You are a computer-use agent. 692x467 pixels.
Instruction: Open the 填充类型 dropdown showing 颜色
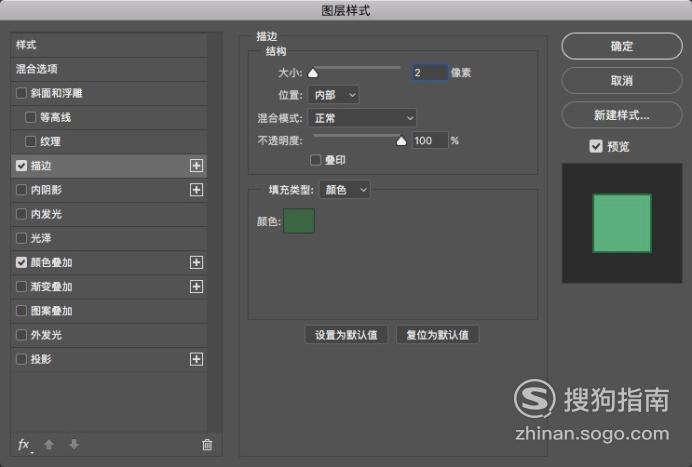345,190
